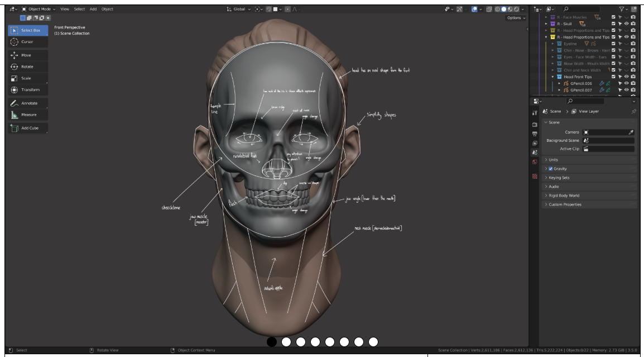
Task: Disable the GPencil.006 eye visibility
Action: 626,83
